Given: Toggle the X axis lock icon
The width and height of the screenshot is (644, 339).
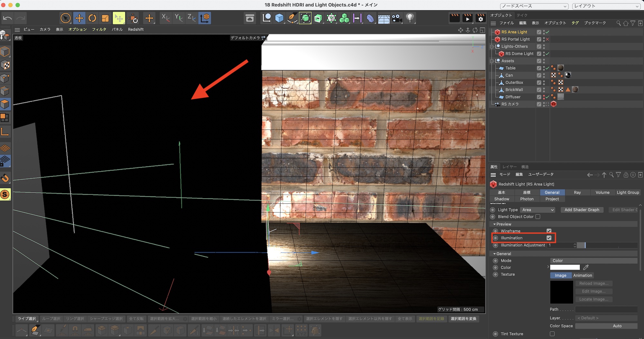Looking at the screenshot, I should 166,18.
